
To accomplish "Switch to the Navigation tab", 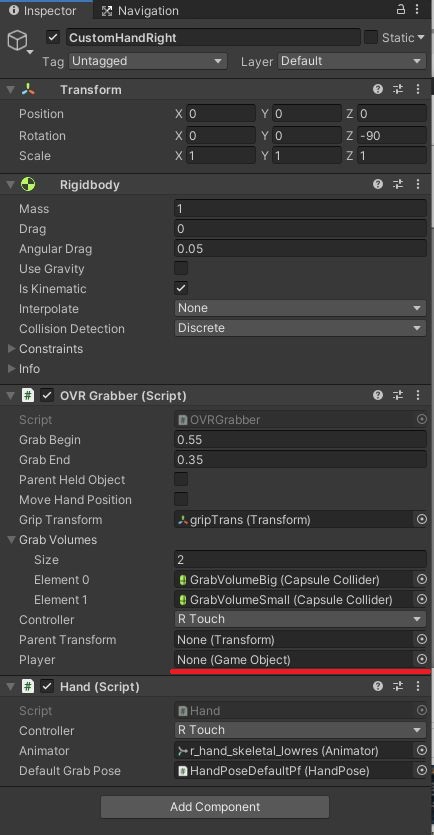I will 140,11.
